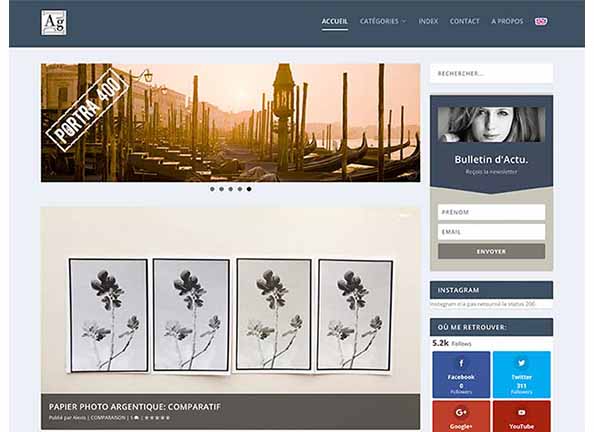Select the third slider dot
The image size is (594, 432).
[231, 189]
